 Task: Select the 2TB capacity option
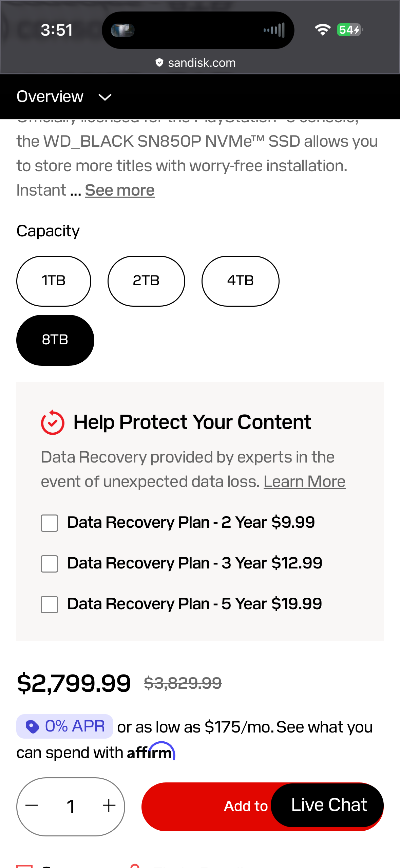(146, 281)
